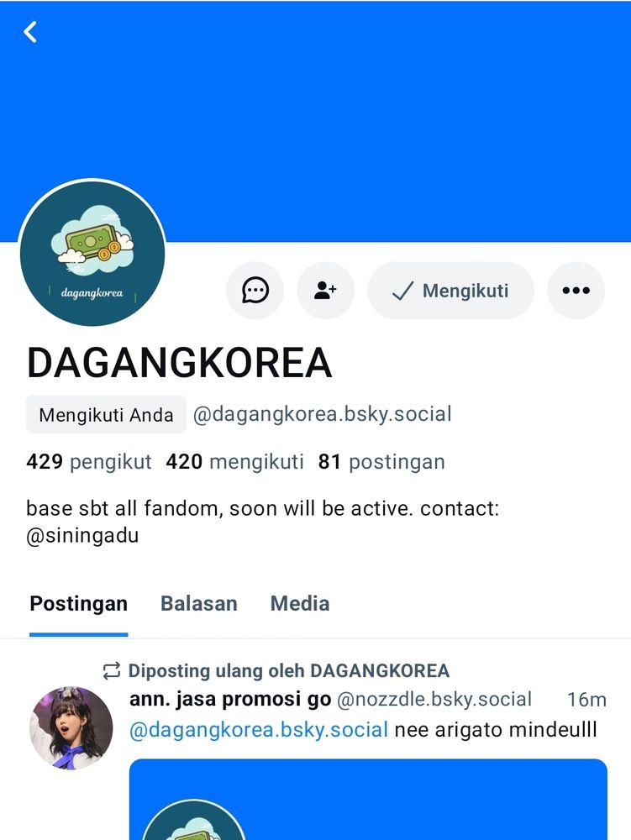Open the dagangkorea profile avatar
Image resolution: width=631 pixels, height=840 pixels.
92,253
